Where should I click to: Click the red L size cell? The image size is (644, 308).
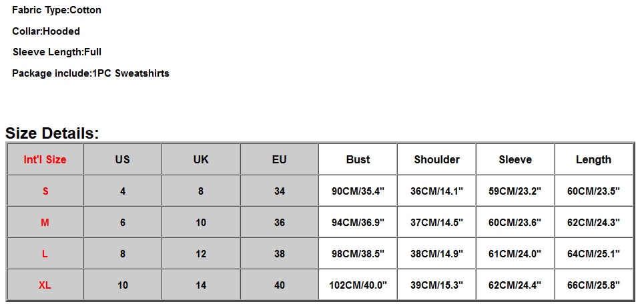tap(45, 253)
